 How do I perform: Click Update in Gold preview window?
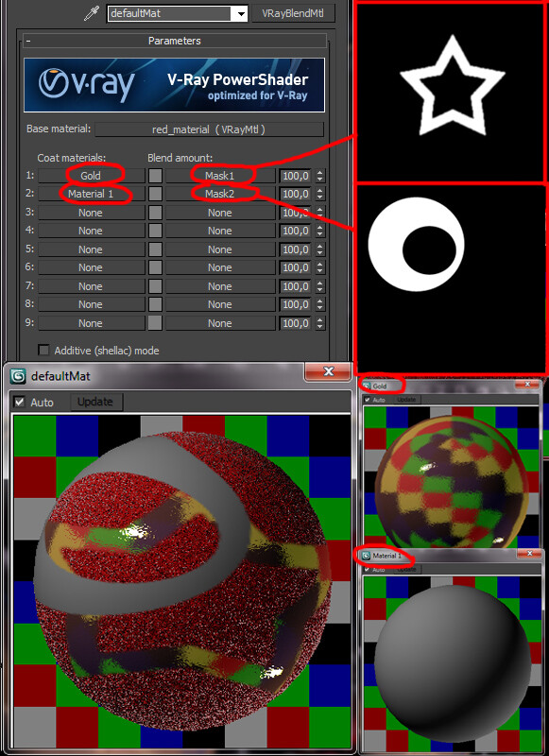coord(406,400)
